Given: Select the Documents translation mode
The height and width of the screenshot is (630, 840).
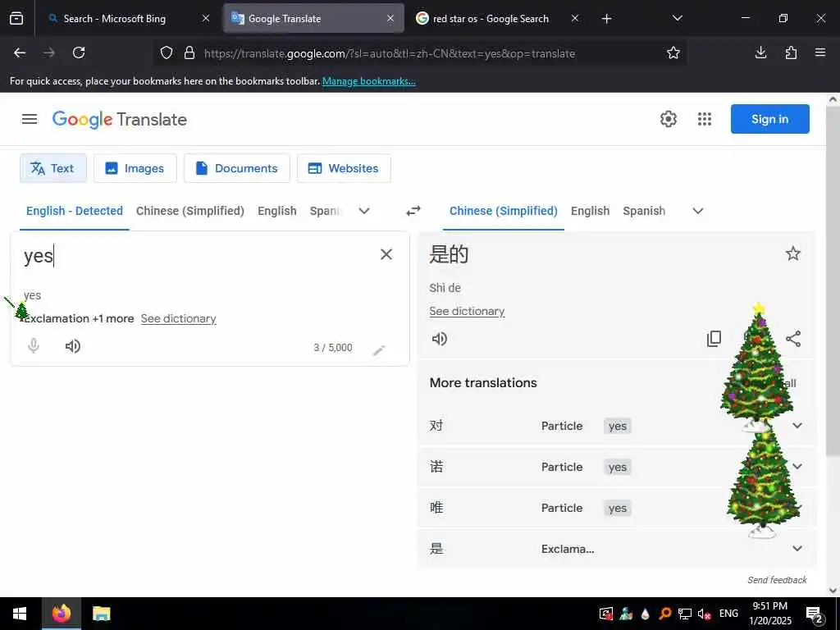Looking at the screenshot, I should click(x=237, y=168).
